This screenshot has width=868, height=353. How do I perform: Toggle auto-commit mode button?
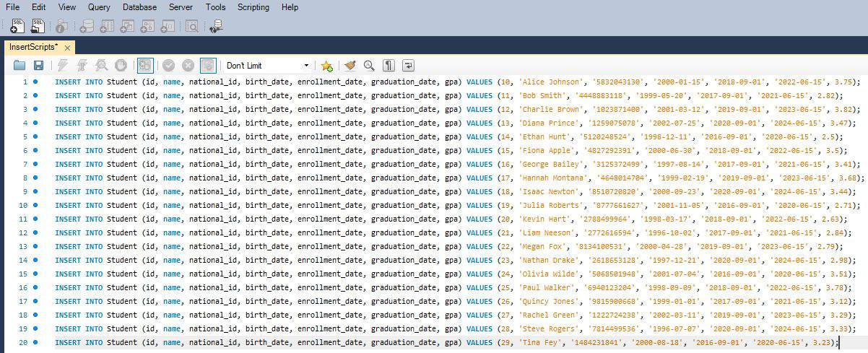(x=208, y=66)
